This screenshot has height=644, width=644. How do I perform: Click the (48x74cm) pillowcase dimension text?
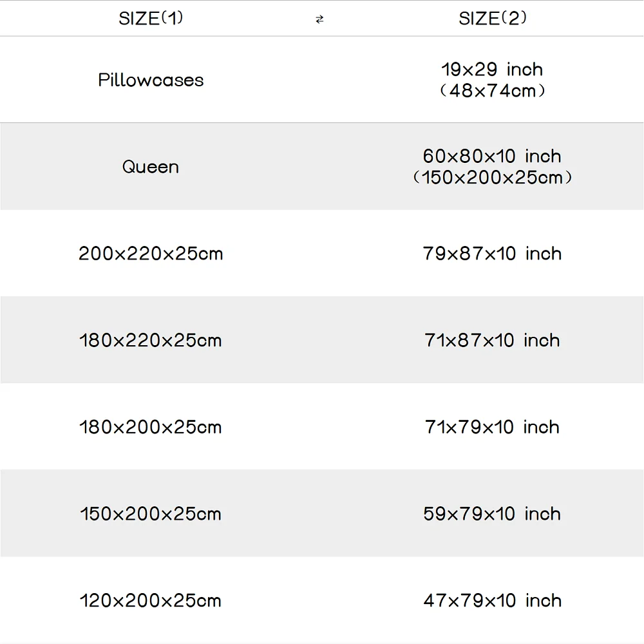click(492, 91)
